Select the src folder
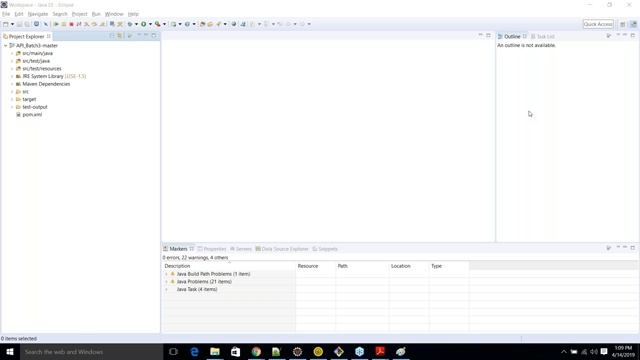640x360 pixels. (25, 92)
